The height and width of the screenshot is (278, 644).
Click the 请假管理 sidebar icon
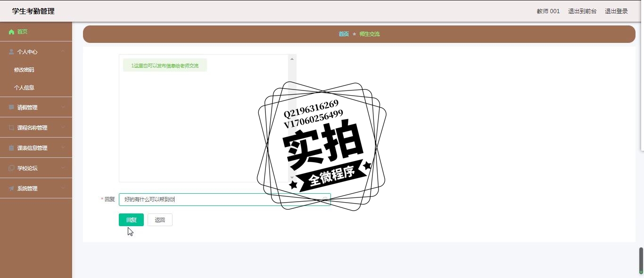point(11,107)
